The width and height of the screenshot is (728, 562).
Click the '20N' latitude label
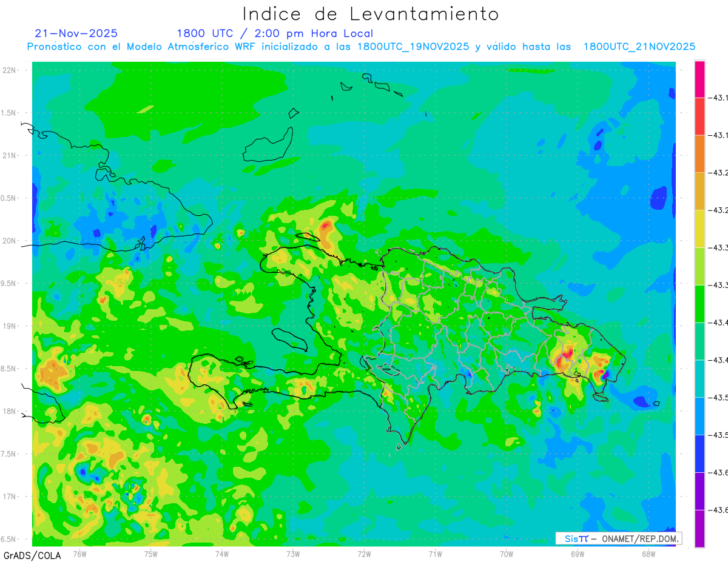9,241
